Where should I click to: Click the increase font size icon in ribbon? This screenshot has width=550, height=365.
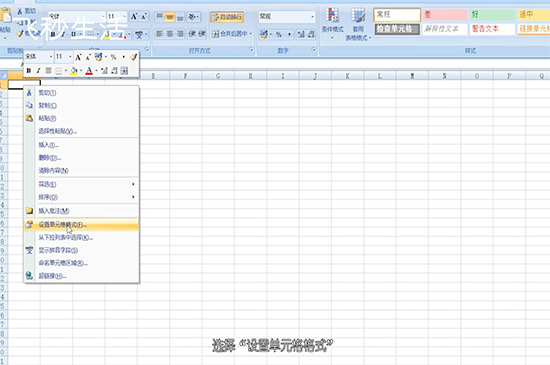tap(134, 16)
